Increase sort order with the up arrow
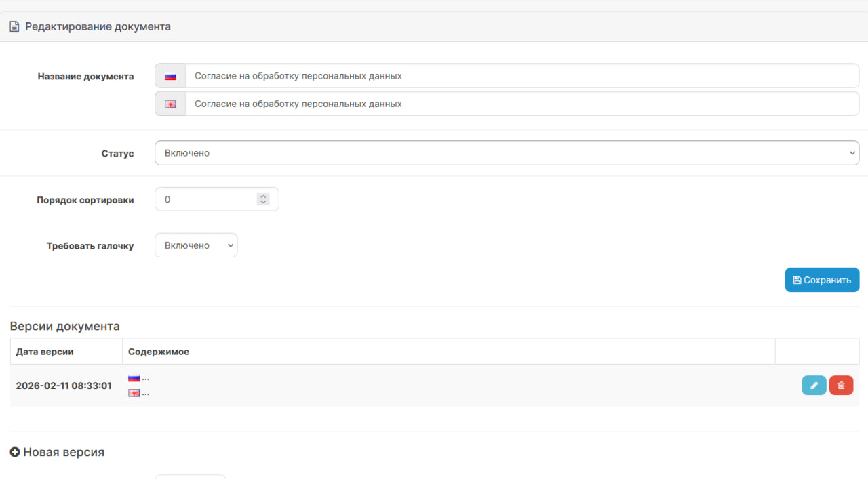Image resolution: width=868 pixels, height=479 pixels. pyautogui.click(x=263, y=196)
